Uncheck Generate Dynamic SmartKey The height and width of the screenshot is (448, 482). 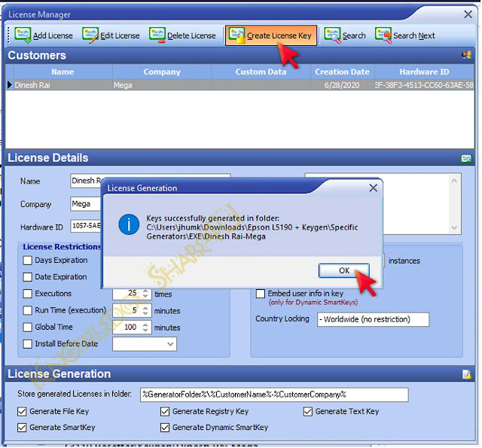[165, 428]
